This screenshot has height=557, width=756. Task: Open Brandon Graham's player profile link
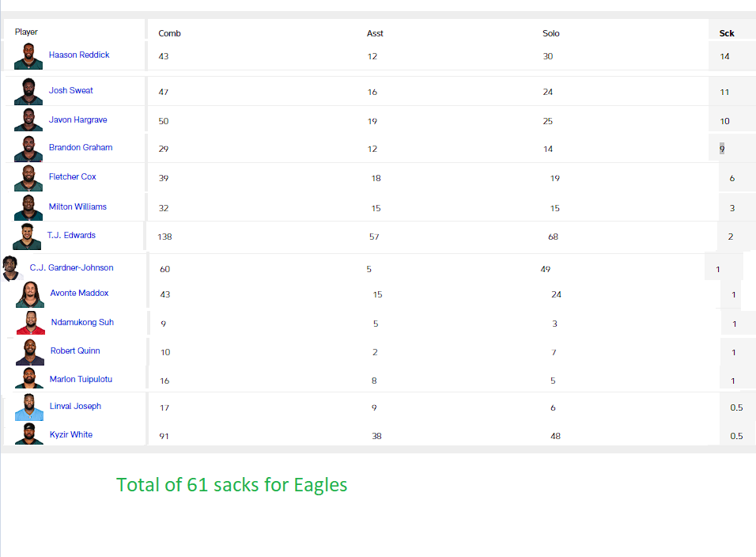pos(80,148)
